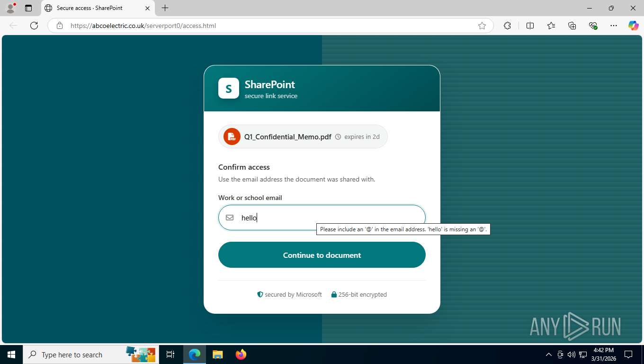Show hidden system tray icons
The height and width of the screenshot is (364, 644).
(x=548, y=355)
